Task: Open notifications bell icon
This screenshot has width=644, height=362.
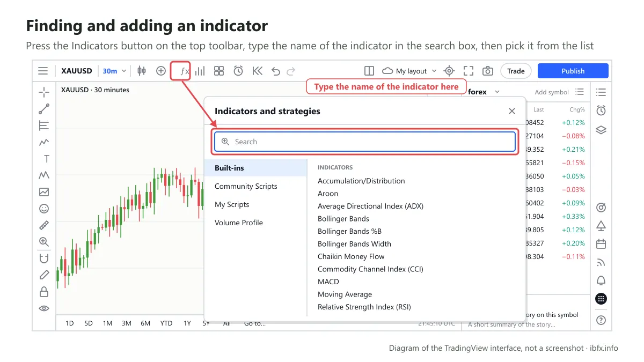Action: click(601, 280)
